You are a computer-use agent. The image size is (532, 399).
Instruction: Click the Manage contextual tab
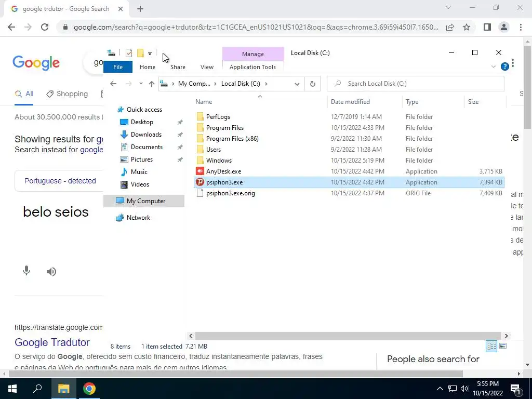(253, 54)
